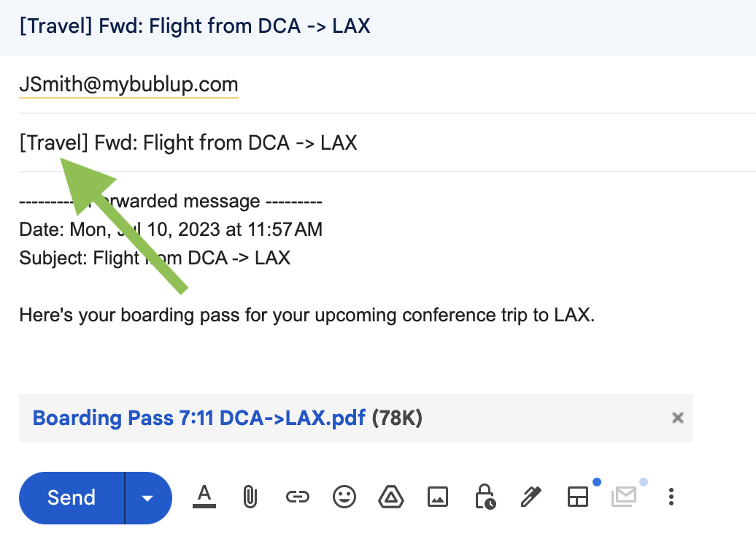
Task: Open text formatting options icon
Action: 204,497
